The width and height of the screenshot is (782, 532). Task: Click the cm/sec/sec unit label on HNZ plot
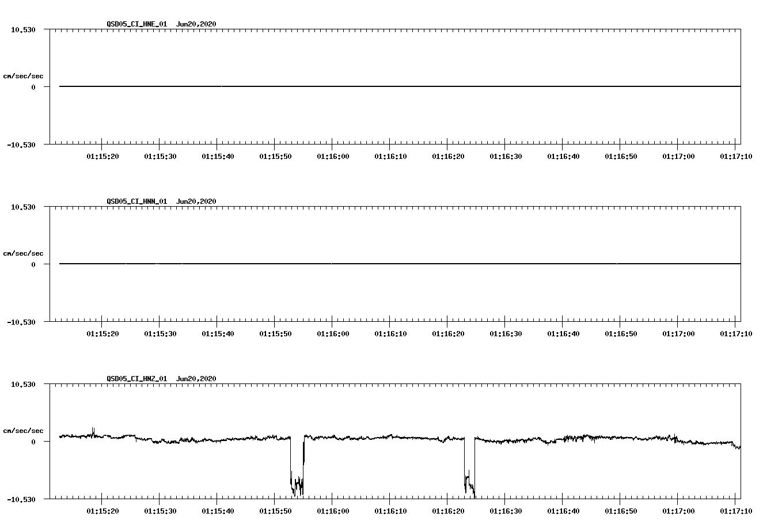[23, 431]
